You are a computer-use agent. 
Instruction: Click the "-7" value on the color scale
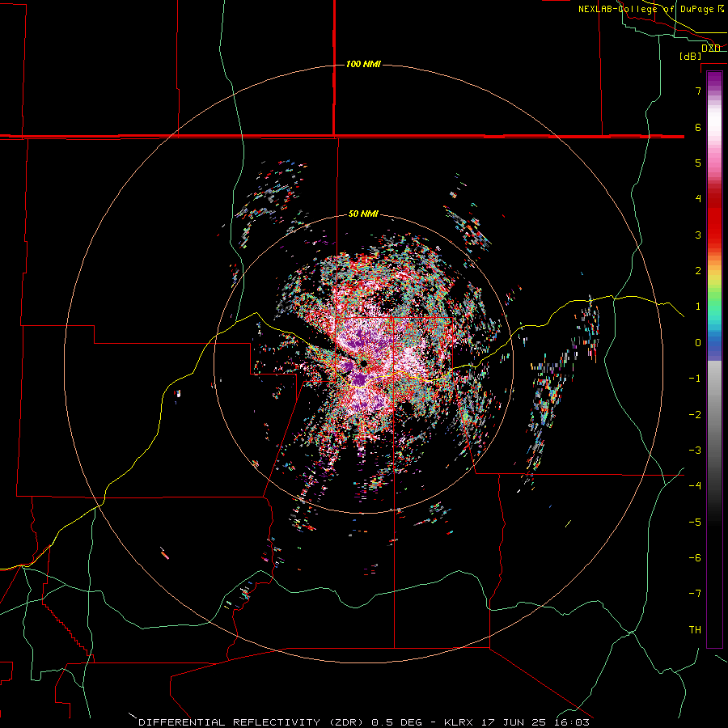click(695, 594)
